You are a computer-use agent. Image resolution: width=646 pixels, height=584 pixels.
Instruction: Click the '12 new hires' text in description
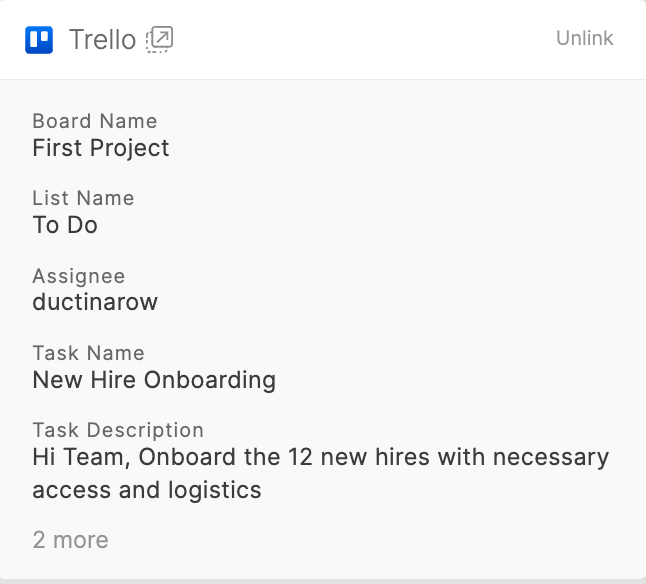pos(359,457)
